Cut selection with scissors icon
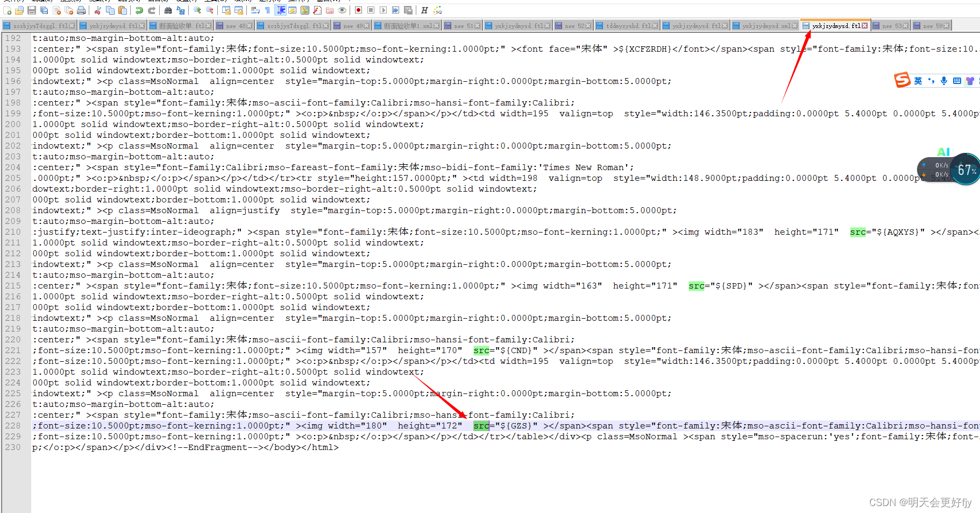 [97, 10]
